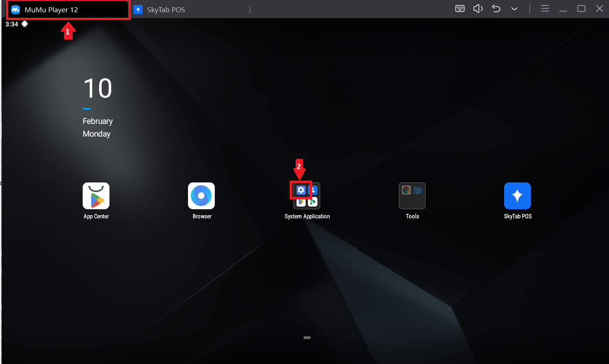Open the hamburger menu in title bar
Image resolution: width=609 pixels, height=364 pixels.
[545, 9]
